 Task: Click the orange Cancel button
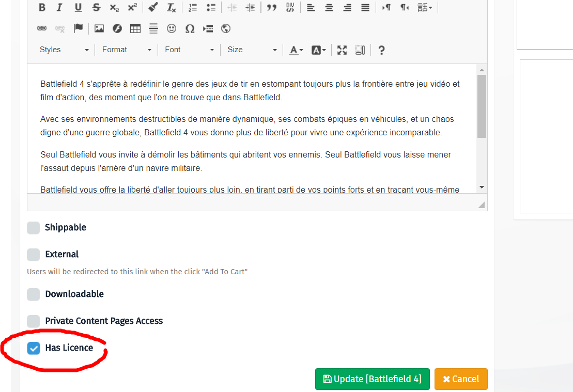pyautogui.click(x=461, y=379)
